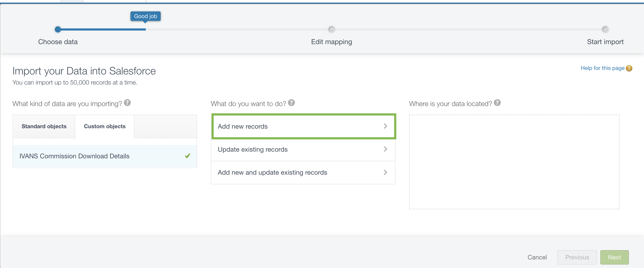Click the Next button

[x=614, y=257]
